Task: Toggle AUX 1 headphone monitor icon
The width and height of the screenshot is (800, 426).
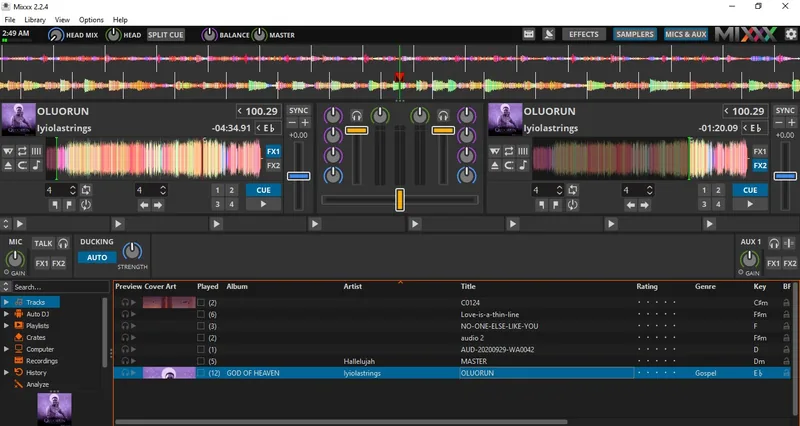Action: [x=774, y=243]
